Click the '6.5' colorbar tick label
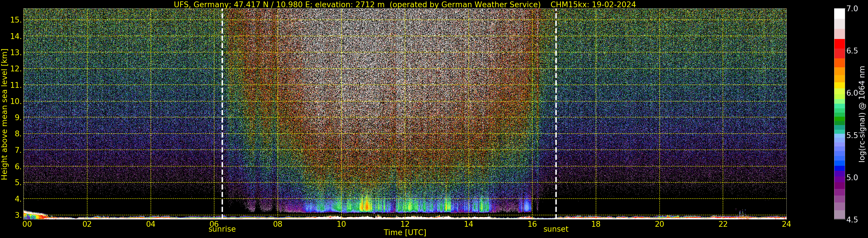This screenshot has height=238, width=868. click(852, 51)
